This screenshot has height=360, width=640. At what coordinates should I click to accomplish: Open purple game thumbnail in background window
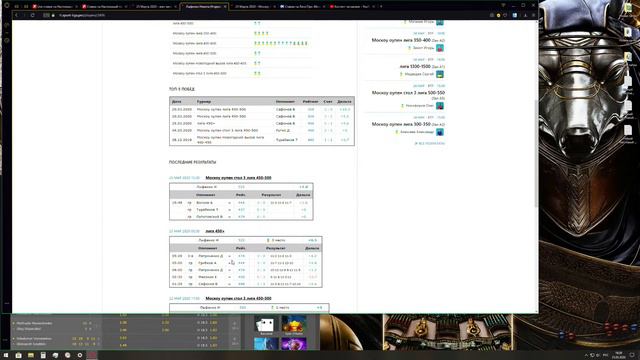[294, 344]
